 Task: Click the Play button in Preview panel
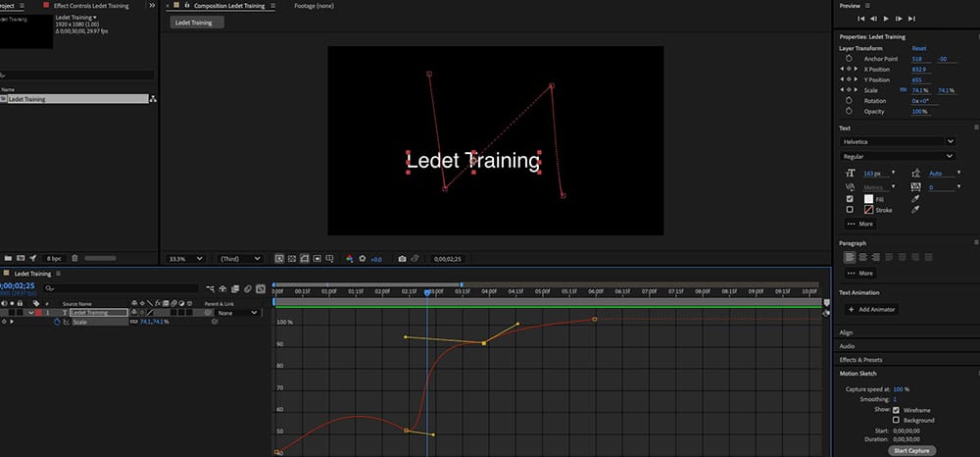(886, 19)
